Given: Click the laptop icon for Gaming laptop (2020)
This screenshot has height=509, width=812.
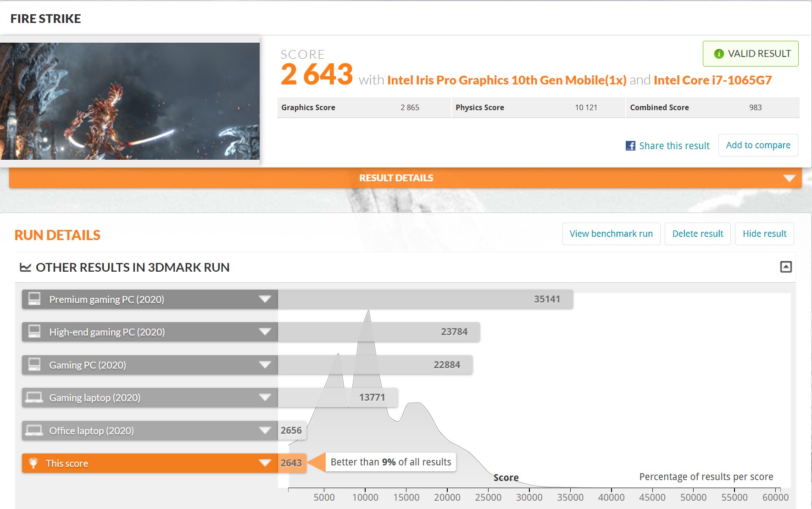Looking at the screenshot, I should pyautogui.click(x=34, y=397).
